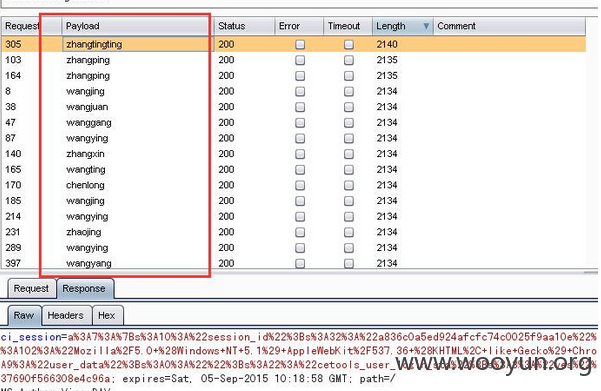
Task: Toggle Error checkbox for request 140
Action: pyautogui.click(x=300, y=154)
